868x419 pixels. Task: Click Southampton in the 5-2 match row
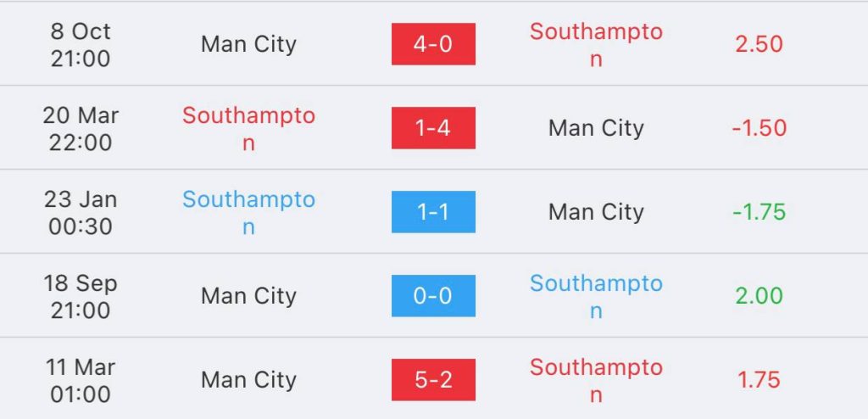[x=596, y=381]
